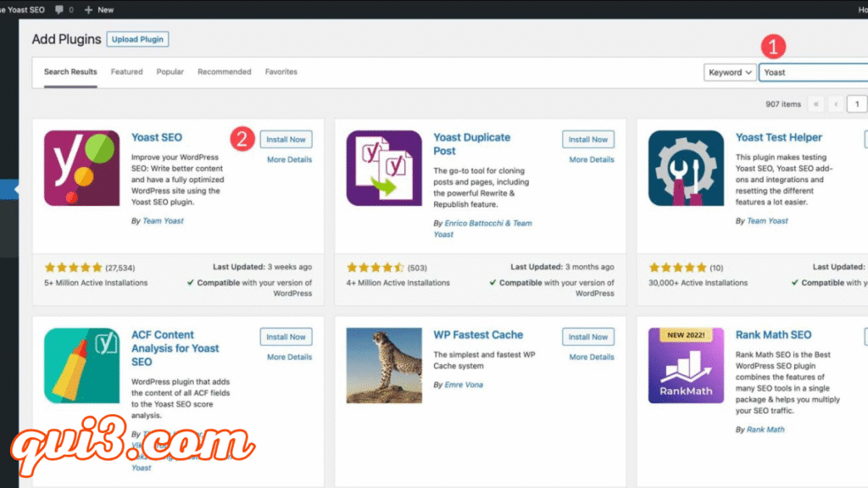Click the Yoast SEO plugin title link

[x=157, y=137]
